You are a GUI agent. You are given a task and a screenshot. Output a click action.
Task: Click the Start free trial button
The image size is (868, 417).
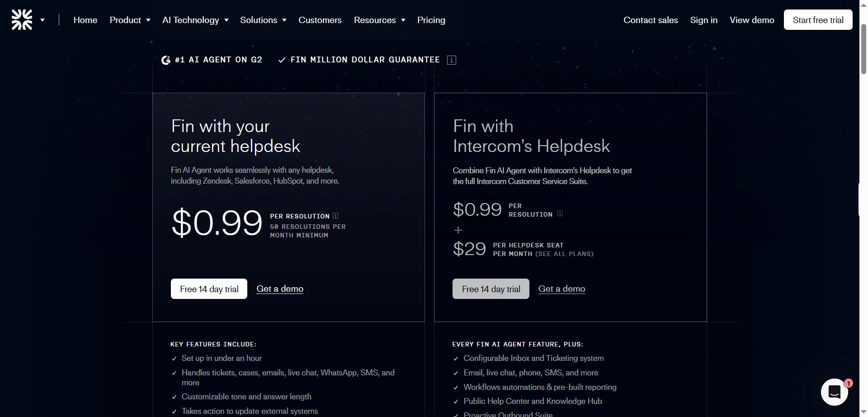[x=818, y=20]
